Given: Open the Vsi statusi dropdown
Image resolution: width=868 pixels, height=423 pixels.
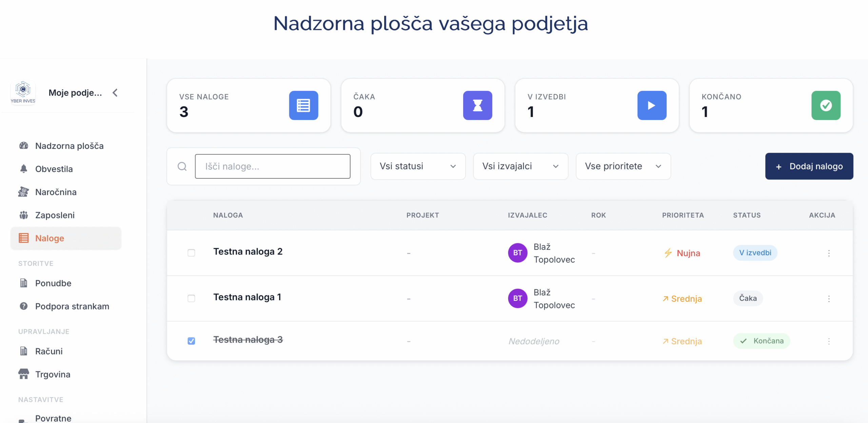Looking at the screenshot, I should click(418, 166).
